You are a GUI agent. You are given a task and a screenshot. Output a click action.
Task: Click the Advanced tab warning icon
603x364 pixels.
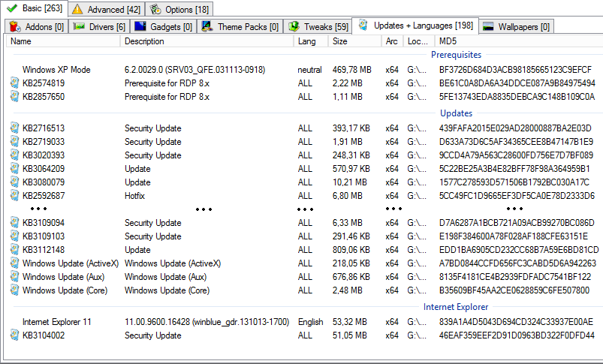[x=77, y=10]
